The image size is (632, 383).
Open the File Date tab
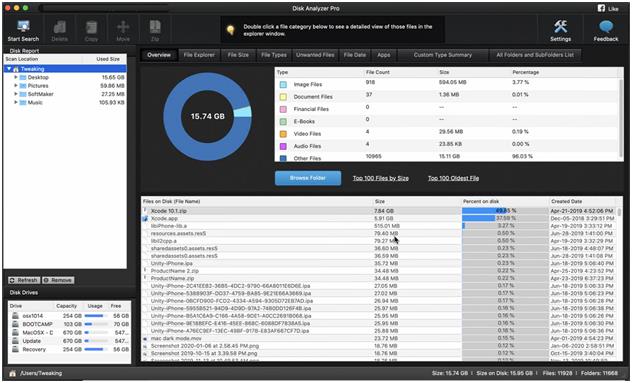click(x=355, y=55)
